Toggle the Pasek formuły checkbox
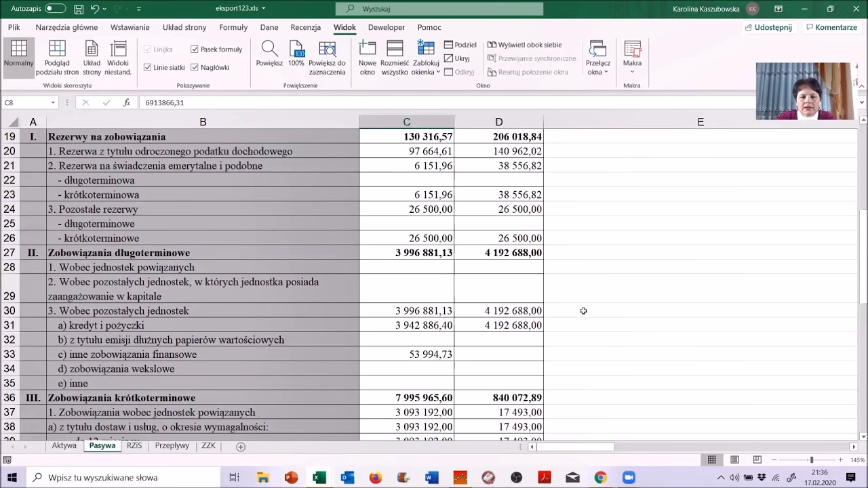The image size is (868, 488). [x=195, y=49]
